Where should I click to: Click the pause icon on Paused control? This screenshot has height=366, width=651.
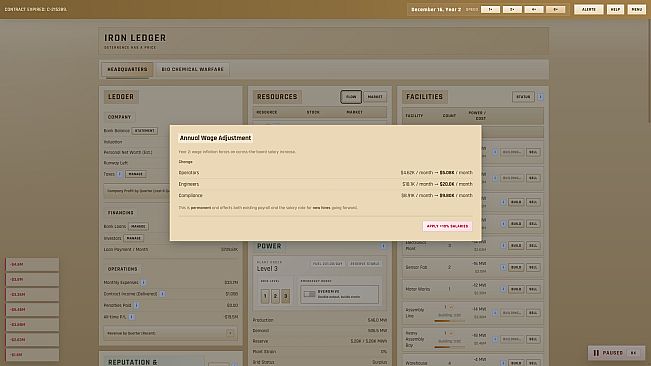point(596,353)
